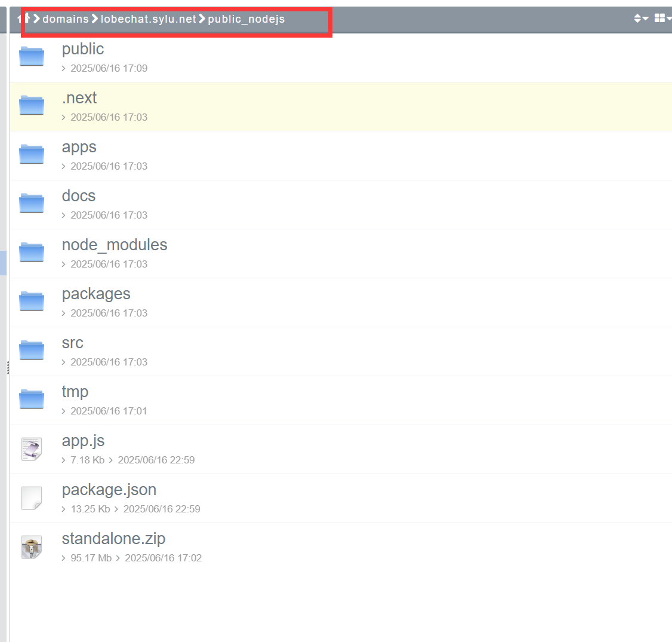Navigate to the lobechat.sylu.net breadcrumb
This screenshot has height=642, width=672.
(148, 19)
